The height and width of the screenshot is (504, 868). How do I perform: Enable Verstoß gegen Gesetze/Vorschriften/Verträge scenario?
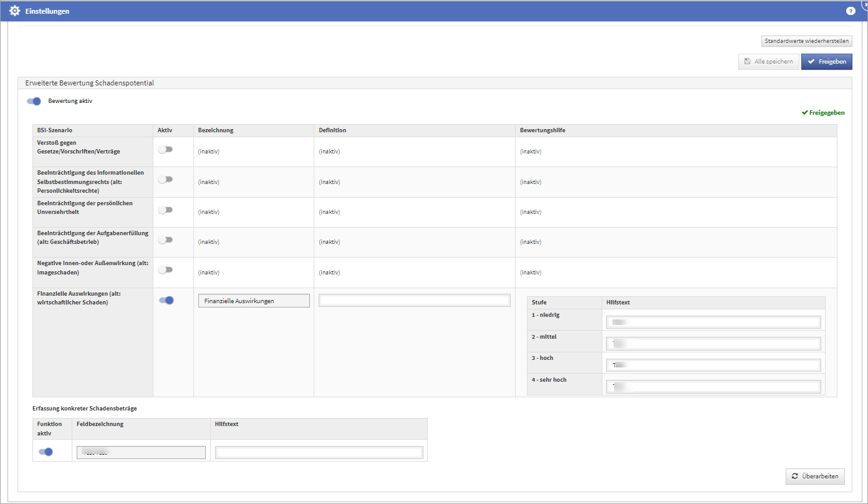coord(165,150)
